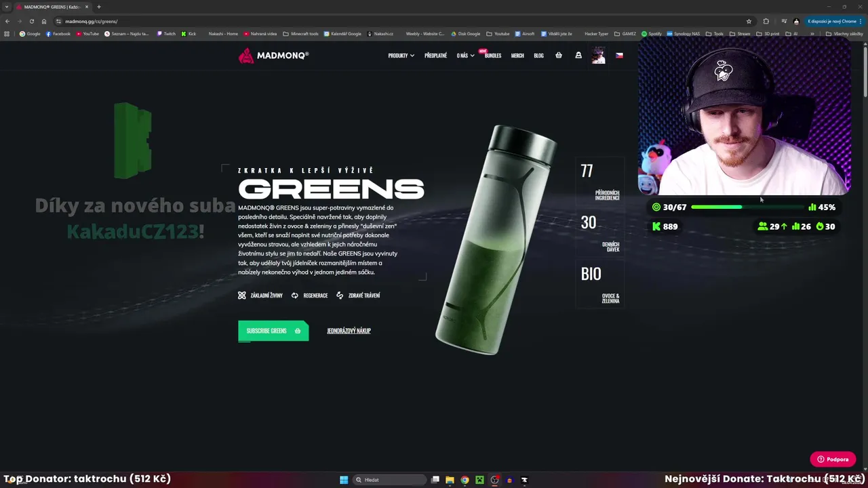Click the 30 DENNÍCH DÁVEK stat
The height and width of the screenshot is (488, 868).
point(599,233)
